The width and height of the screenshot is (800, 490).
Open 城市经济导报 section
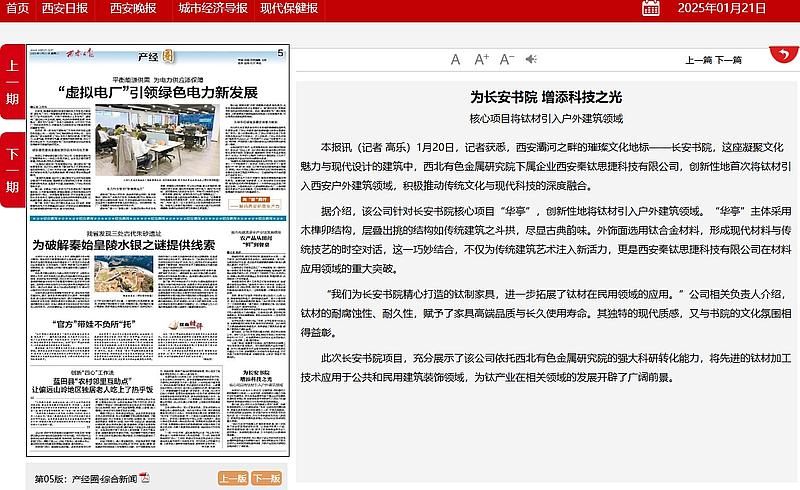(213, 9)
